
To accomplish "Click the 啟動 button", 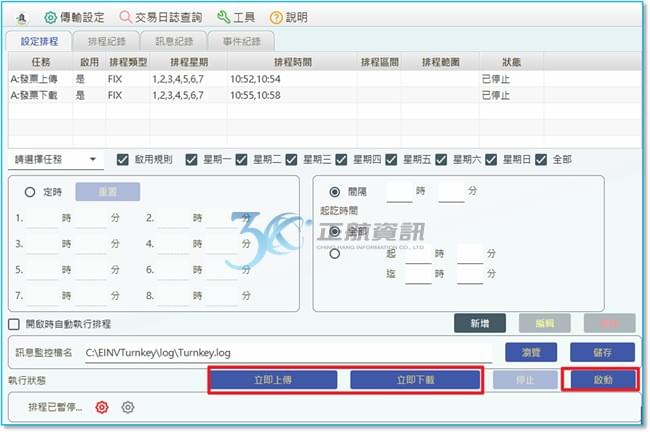I will pos(603,380).
